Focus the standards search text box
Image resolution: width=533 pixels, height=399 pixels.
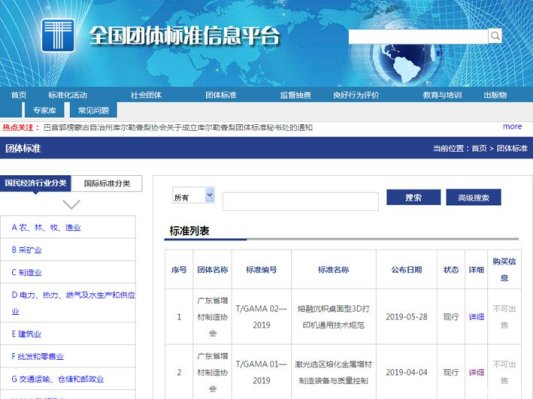click(300, 201)
